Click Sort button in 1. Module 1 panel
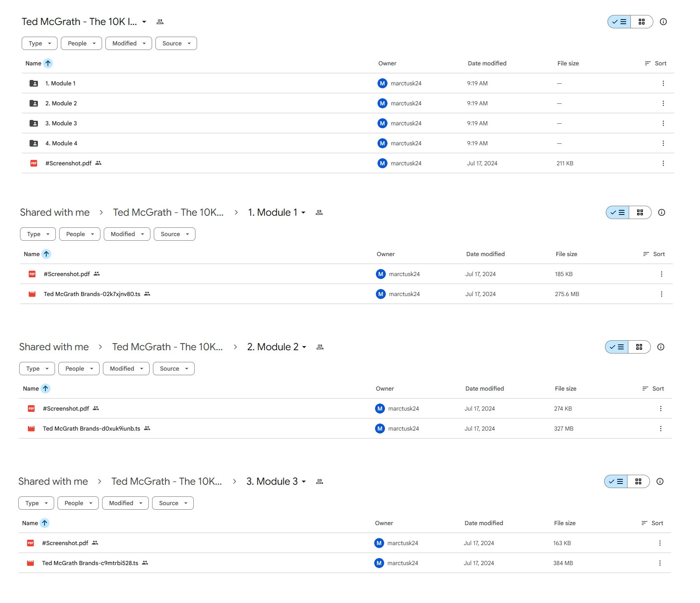Image resolution: width=700 pixels, height=603 pixels. click(654, 254)
